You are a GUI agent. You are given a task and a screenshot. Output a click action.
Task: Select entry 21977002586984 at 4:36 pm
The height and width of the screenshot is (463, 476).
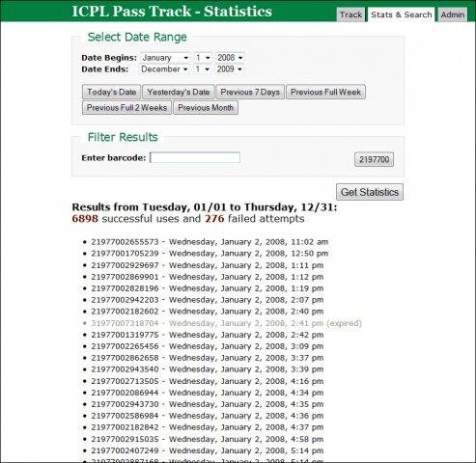coord(208,416)
